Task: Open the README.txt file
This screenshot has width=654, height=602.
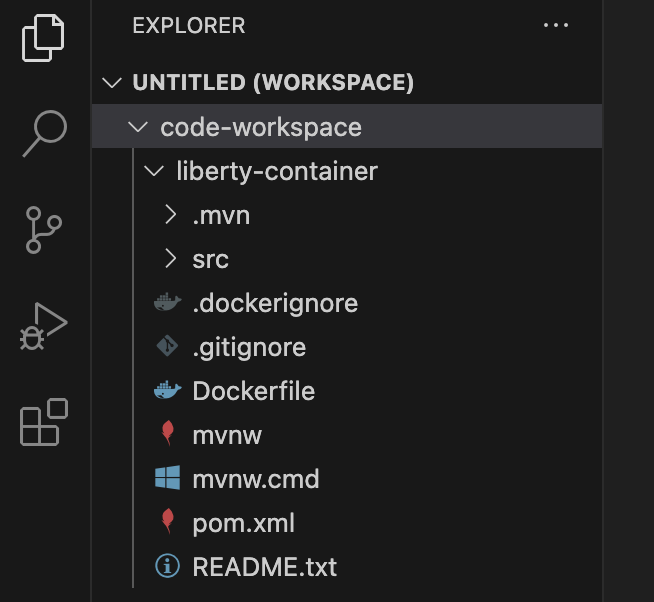Action: click(264, 567)
